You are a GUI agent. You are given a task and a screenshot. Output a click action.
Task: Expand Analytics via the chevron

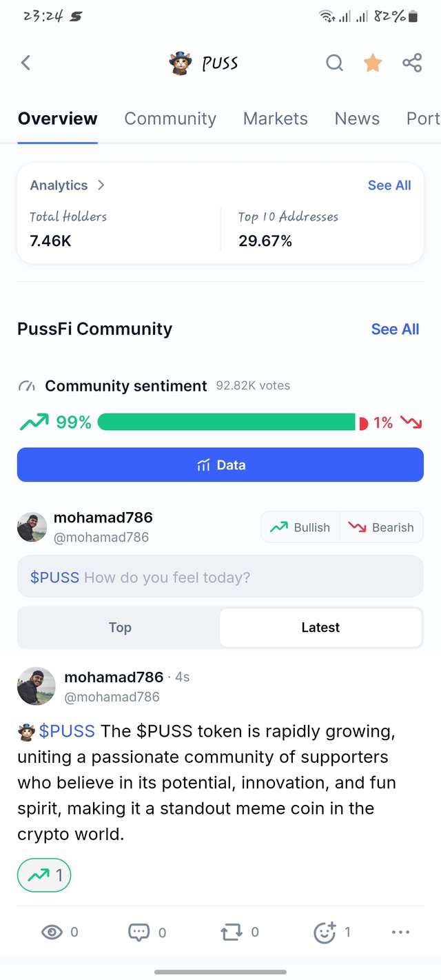pyautogui.click(x=101, y=185)
